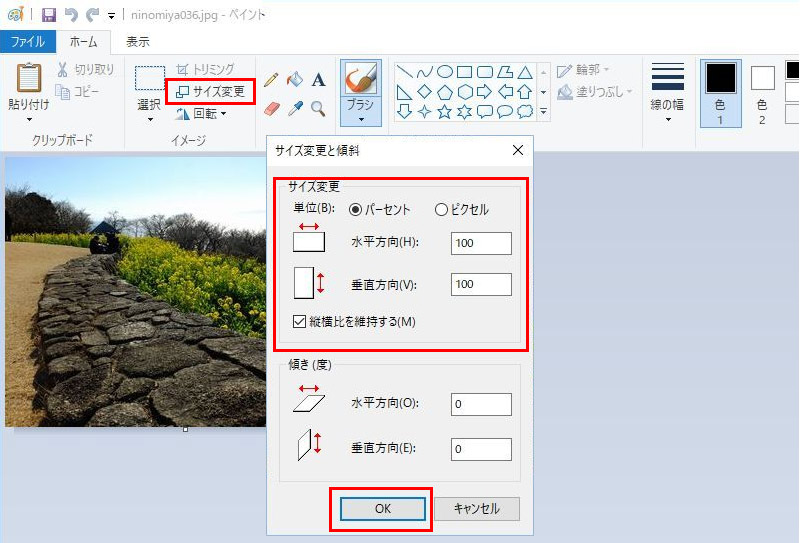The width and height of the screenshot is (800, 543).
Task: Open the ブラシ brushes dropdown
Action: click(360, 120)
